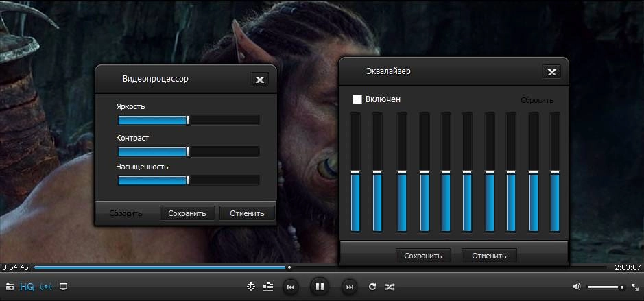Adjust the ninth equalizer band slider
This screenshot has height=301, width=644.
click(x=534, y=173)
